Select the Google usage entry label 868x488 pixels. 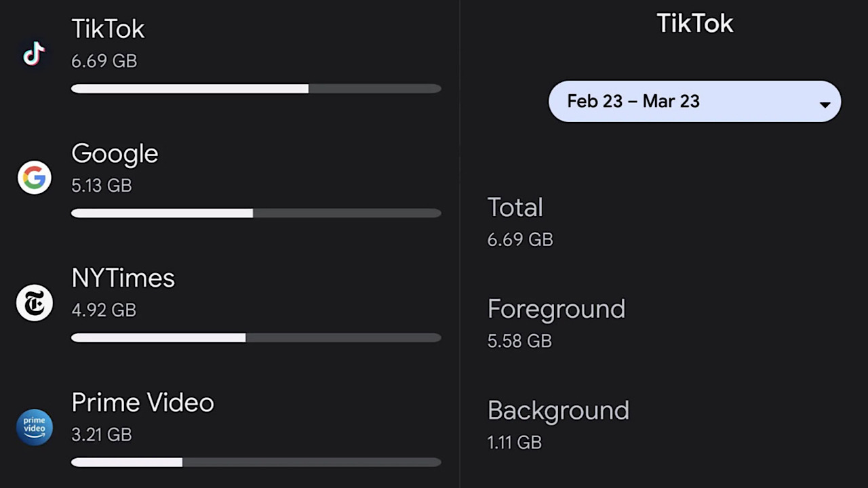tap(115, 154)
